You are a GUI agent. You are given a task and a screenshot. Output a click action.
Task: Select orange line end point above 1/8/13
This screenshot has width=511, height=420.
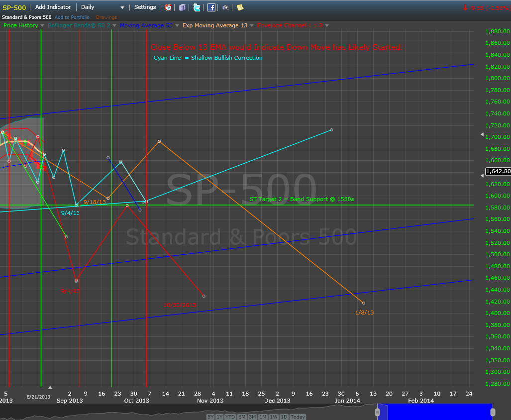[364, 303]
